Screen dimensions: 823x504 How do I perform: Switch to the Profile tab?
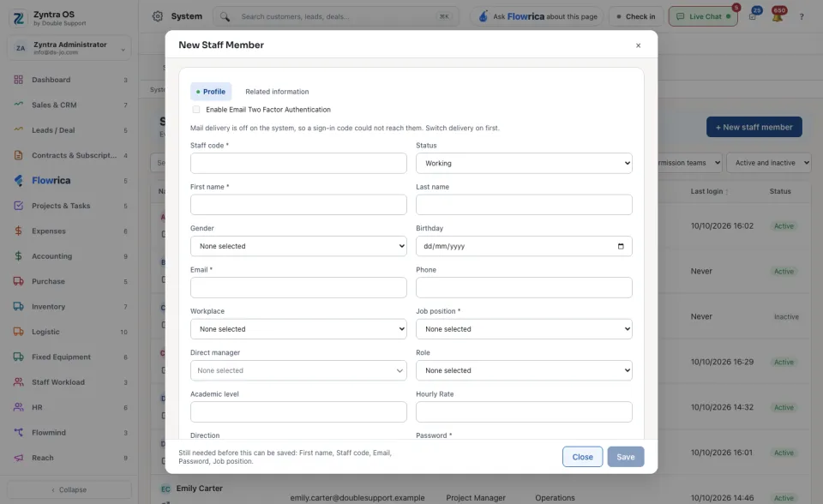tap(211, 92)
